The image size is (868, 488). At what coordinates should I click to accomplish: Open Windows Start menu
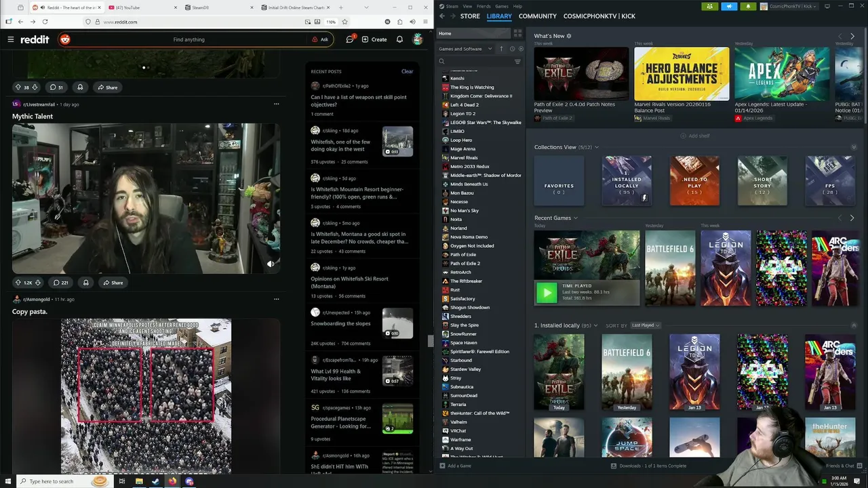click(7, 481)
